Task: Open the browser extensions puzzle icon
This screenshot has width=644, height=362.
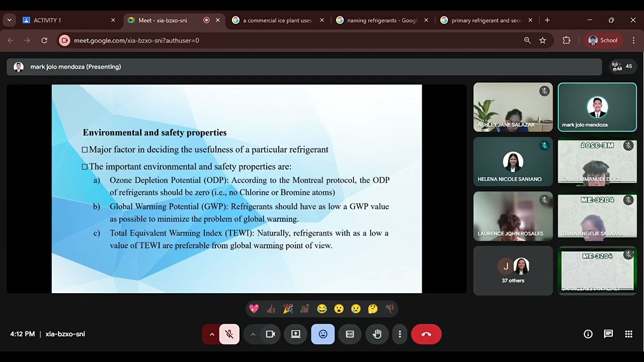Action: coord(567,40)
